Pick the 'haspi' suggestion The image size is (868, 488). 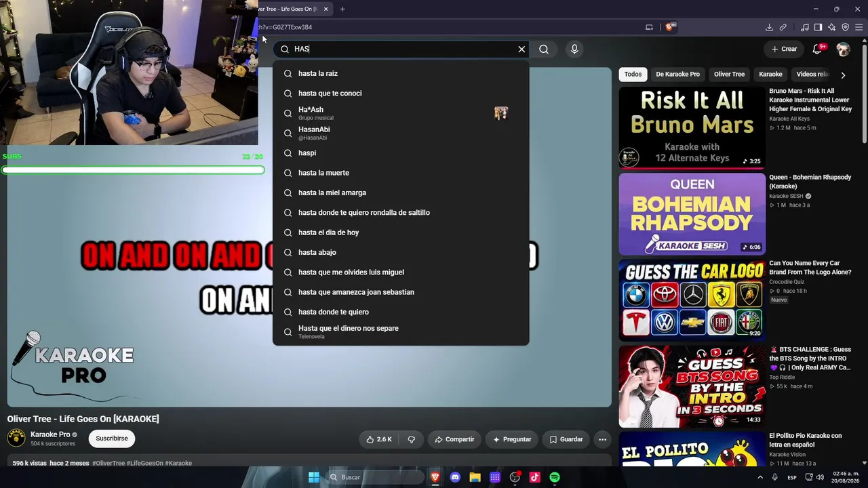401,153
